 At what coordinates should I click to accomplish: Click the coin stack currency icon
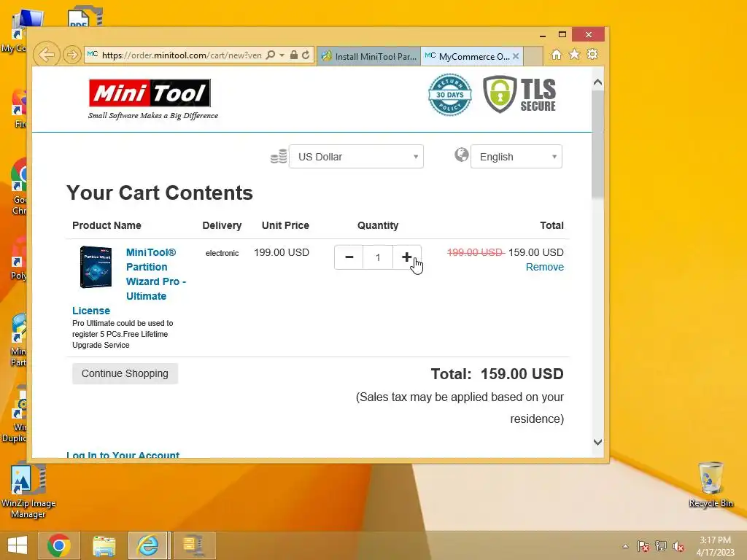coord(279,156)
